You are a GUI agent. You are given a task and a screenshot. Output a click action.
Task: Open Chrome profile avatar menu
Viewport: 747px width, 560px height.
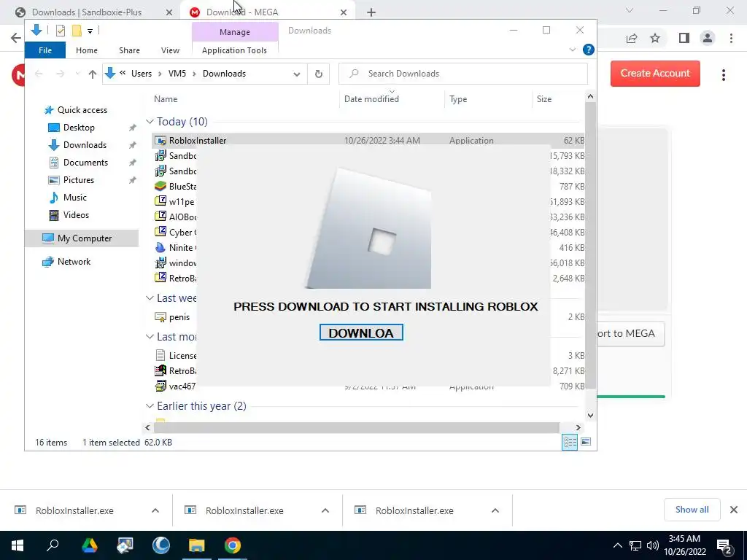pos(708,38)
